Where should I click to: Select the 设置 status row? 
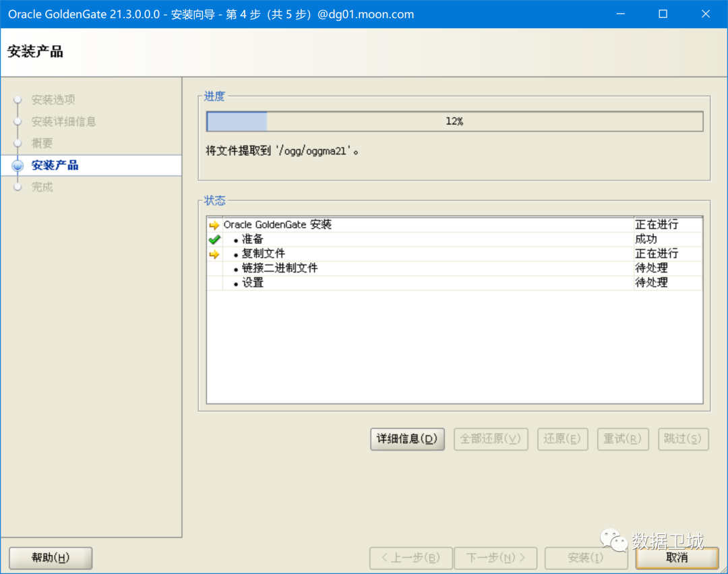[454, 283]
